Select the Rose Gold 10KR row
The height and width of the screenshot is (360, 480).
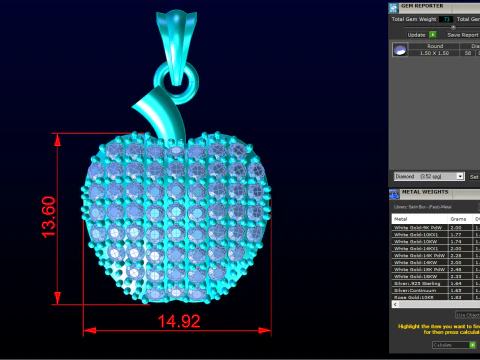coord(436,297)
